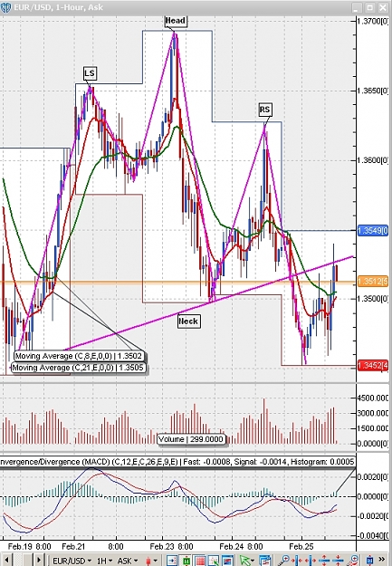This screenshot has height=566, width=392.
Task: Toggle the chart labels window icon
Action: [227, 561]
